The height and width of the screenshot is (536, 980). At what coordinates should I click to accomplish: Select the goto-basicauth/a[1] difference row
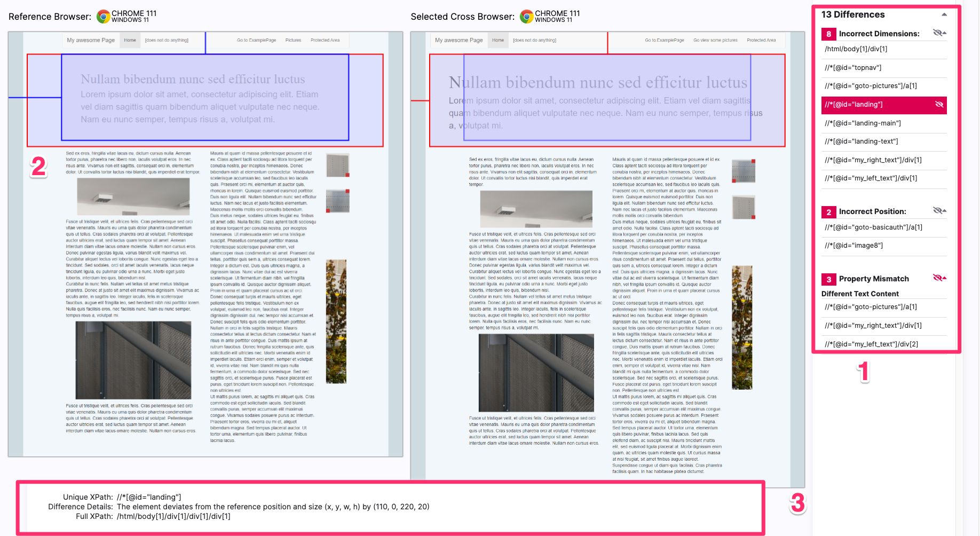(884, 227)
